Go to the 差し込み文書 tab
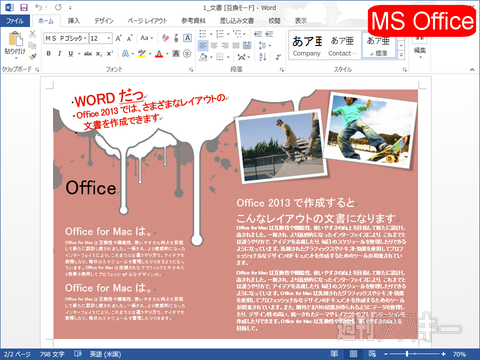This screenshot has height=360, width=480. 237,21
